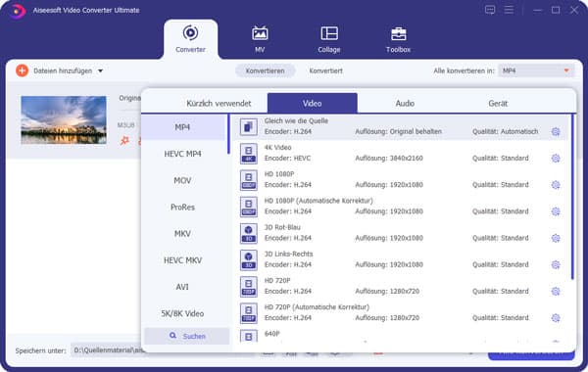Choose HEVC MKV in format list

coord(182,260)
